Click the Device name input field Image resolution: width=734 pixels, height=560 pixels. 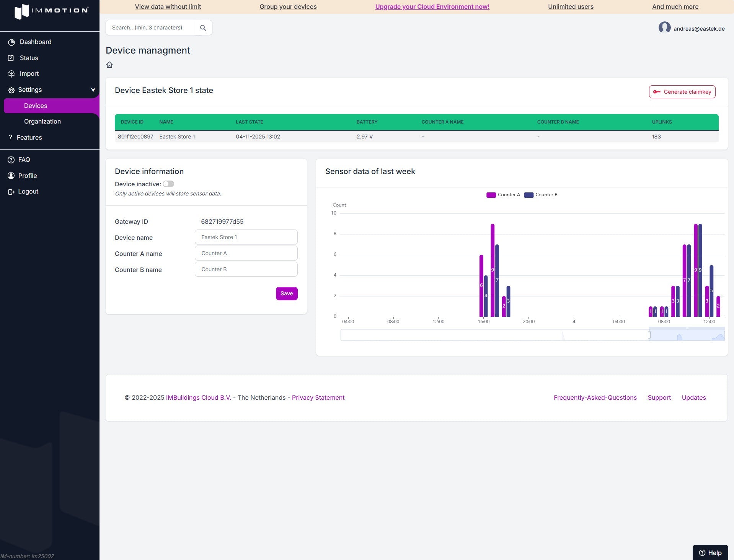(246, 237)
